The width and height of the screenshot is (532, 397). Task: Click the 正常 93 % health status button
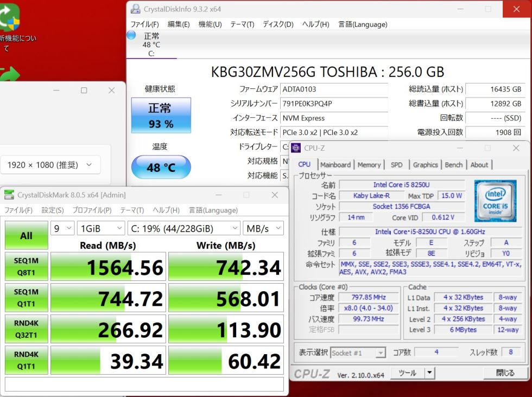pos(161,116)
